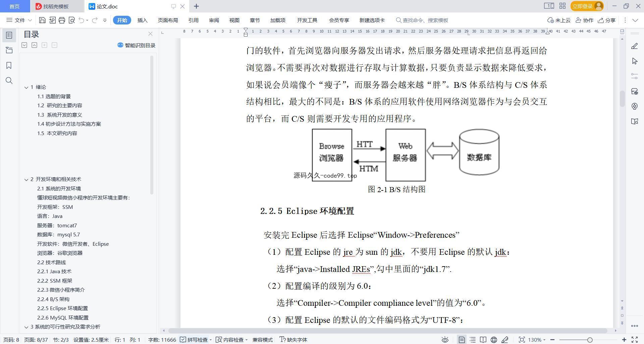Click the zoom in plus button

624,340
